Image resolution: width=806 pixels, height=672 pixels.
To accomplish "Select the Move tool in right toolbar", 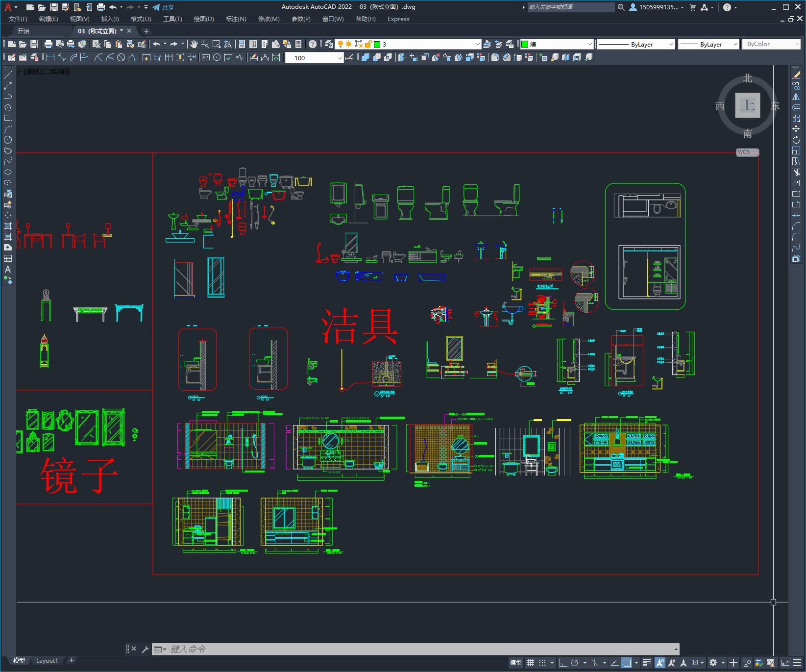I will tap(796, 129).
